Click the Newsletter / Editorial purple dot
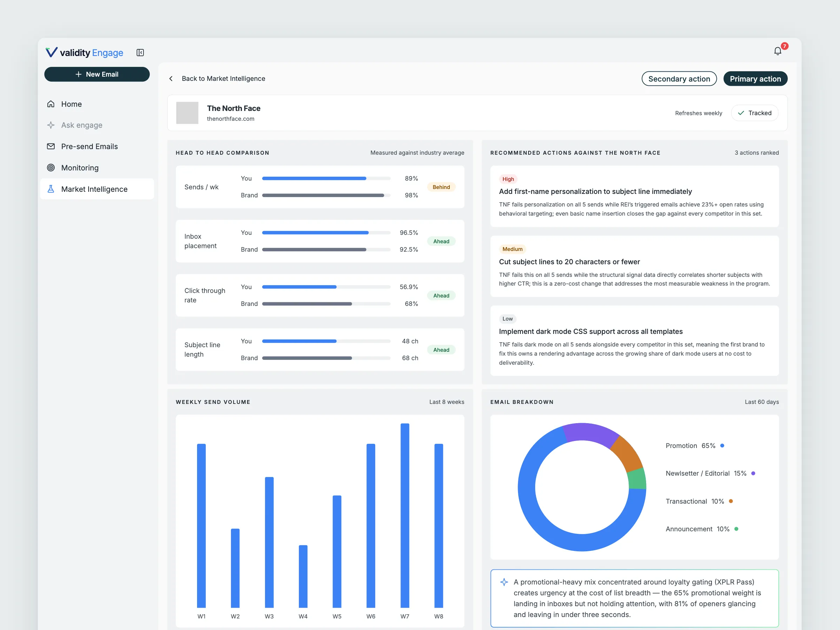Screen dimensions: 840x630 [753, 474]
